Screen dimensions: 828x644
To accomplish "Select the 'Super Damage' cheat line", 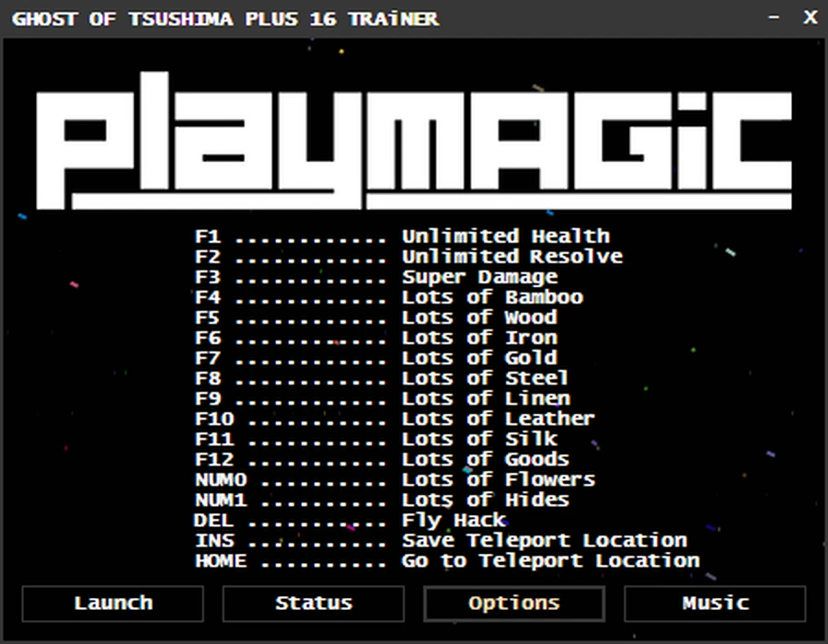I will click(x=376, y=277).
